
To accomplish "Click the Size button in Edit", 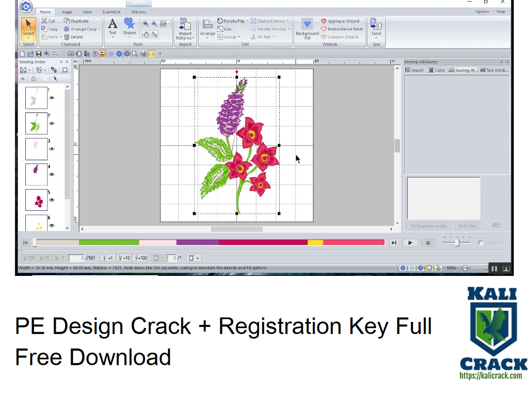I will click(226, 29).
